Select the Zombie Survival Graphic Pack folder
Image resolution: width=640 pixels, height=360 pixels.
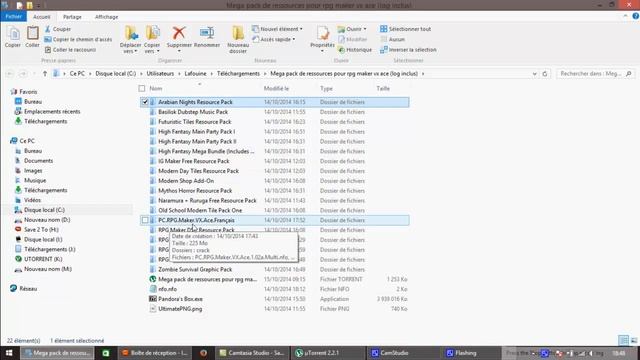click(x=195, y=269)
